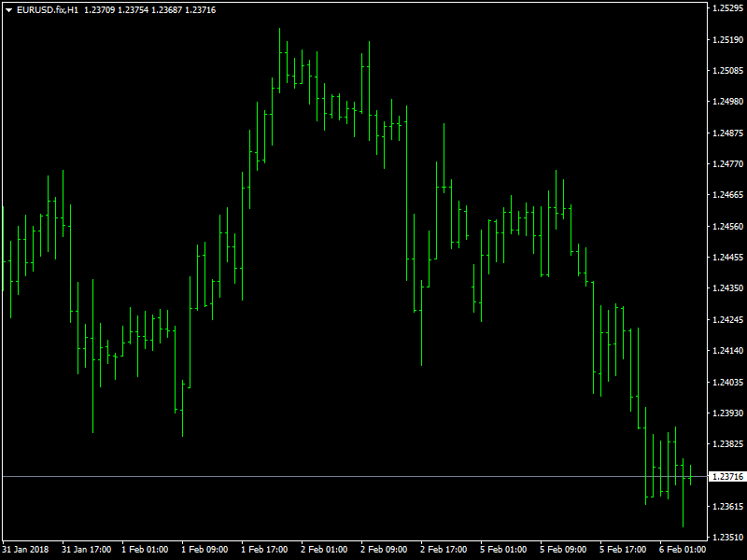This screenshot has width=747, height=560.
Task: Click the 1.23510 price scale label
Action: (727, 538)
